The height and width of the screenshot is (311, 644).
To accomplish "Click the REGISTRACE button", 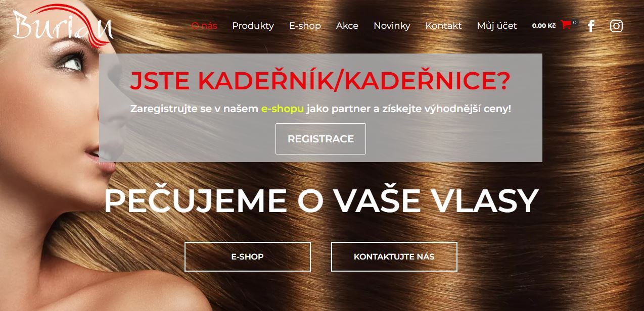I will click(x=320, y=139).
